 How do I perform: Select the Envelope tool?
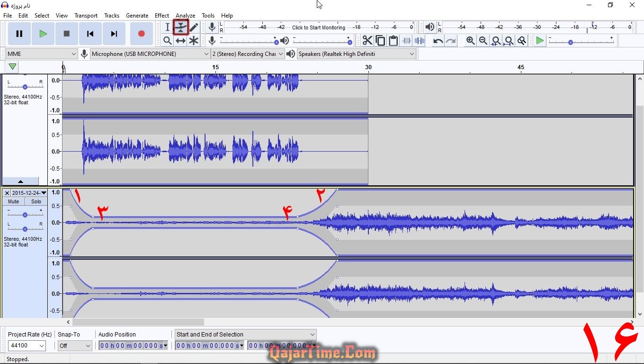tap(180, 27)
